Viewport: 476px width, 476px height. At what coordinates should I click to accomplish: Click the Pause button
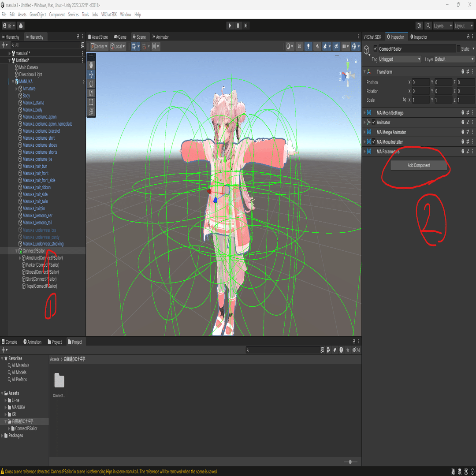point(238,26)
